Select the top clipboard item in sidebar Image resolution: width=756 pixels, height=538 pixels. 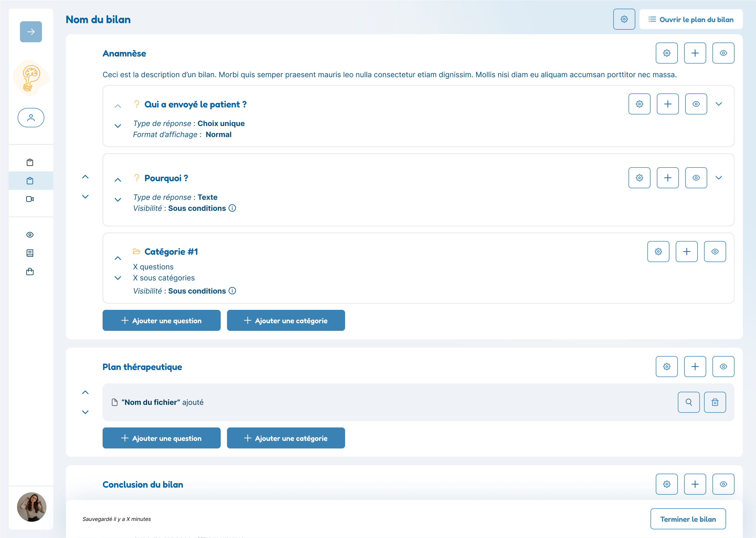click(30, 162)
